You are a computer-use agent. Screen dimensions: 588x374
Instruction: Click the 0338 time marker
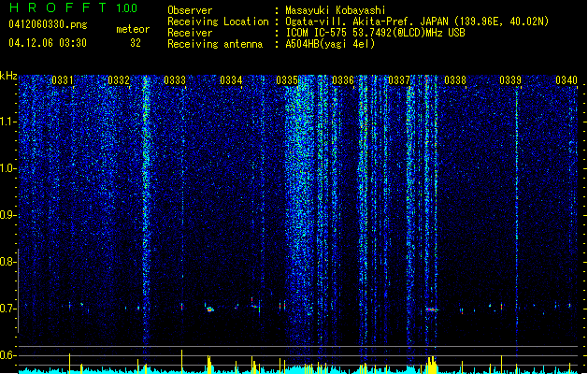[x=455, y=80]
